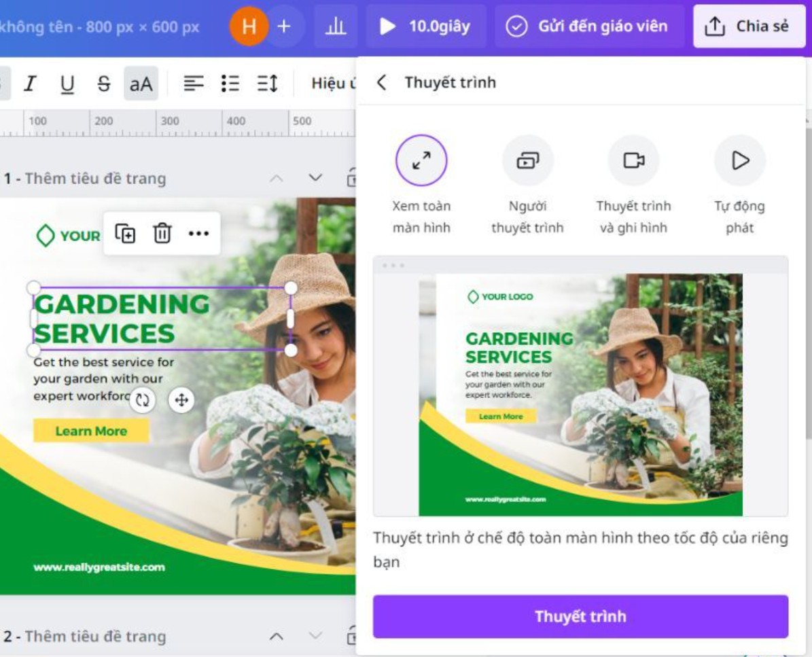Image resolution: width=812 pixels, height=657 pixels.
Task: Duplicate the selected text element
Action: [x=126, y=232]
